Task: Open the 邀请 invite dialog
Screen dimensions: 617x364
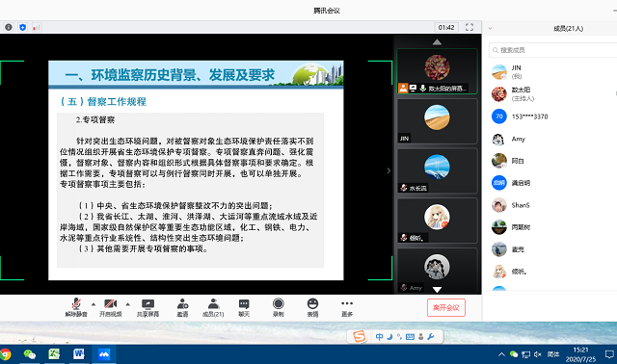Action: [x=182, y=307]
